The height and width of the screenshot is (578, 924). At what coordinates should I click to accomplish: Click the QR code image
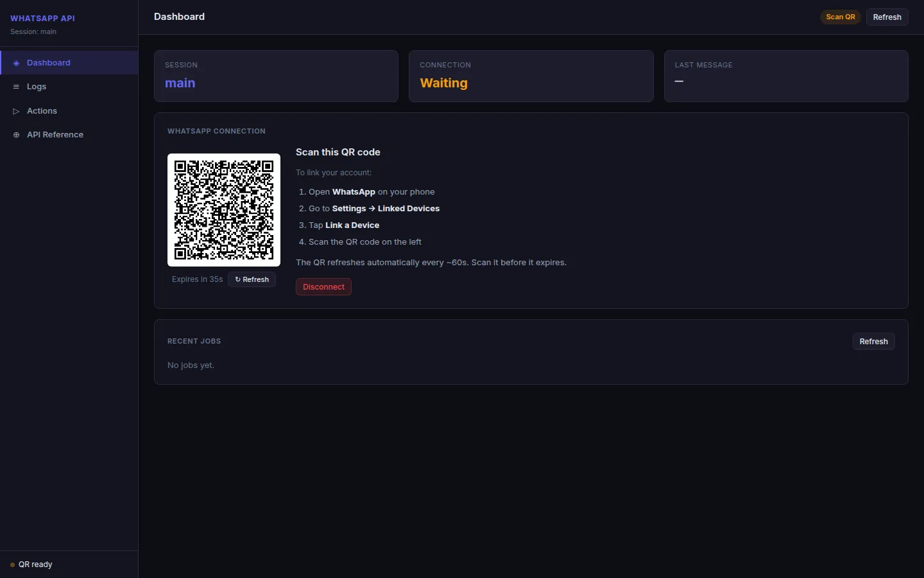pyautogui.click(x=224, y=210)
